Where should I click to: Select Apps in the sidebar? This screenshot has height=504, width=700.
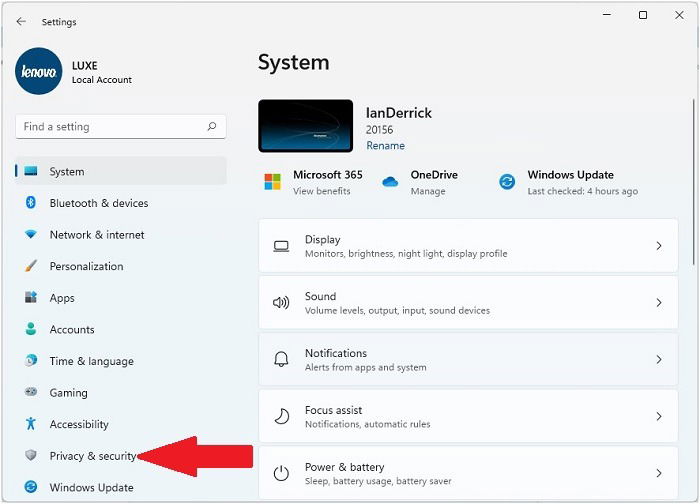tap(62, 298)
